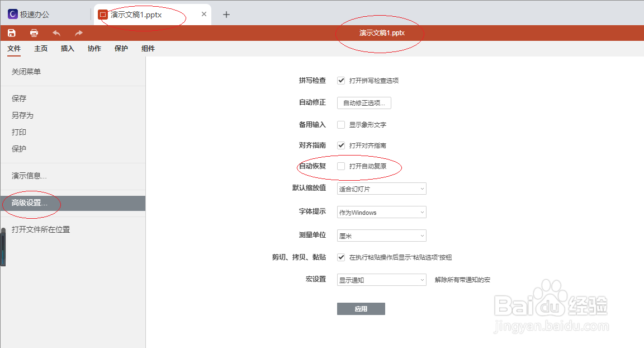Click the Print icon in the toolbar
The image size is (644, 348).
(34, 33)
